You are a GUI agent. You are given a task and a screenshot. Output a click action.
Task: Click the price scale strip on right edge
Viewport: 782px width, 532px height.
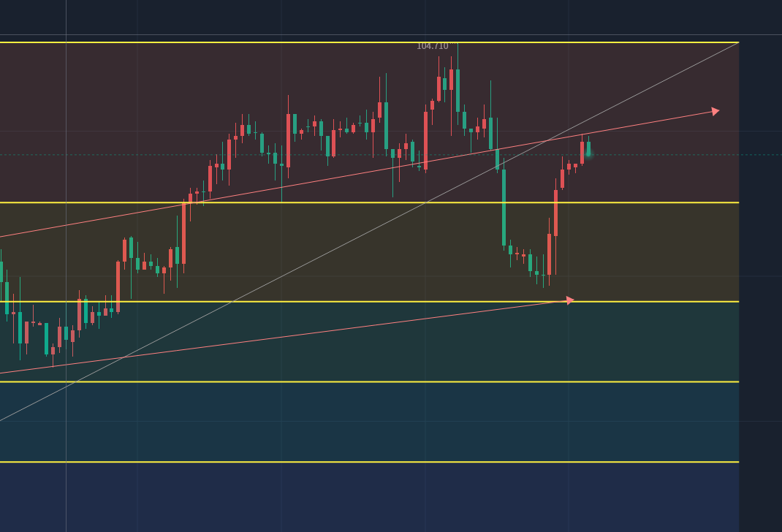[760, 292]
